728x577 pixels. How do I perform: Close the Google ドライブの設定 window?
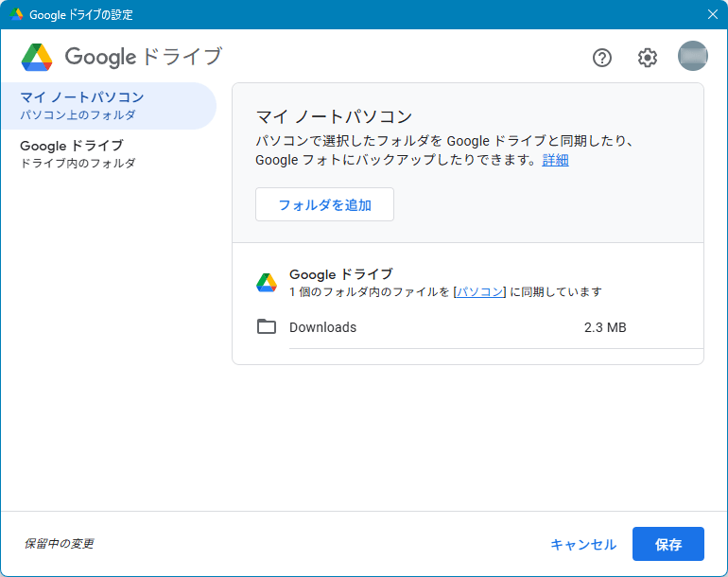[713, 14]
